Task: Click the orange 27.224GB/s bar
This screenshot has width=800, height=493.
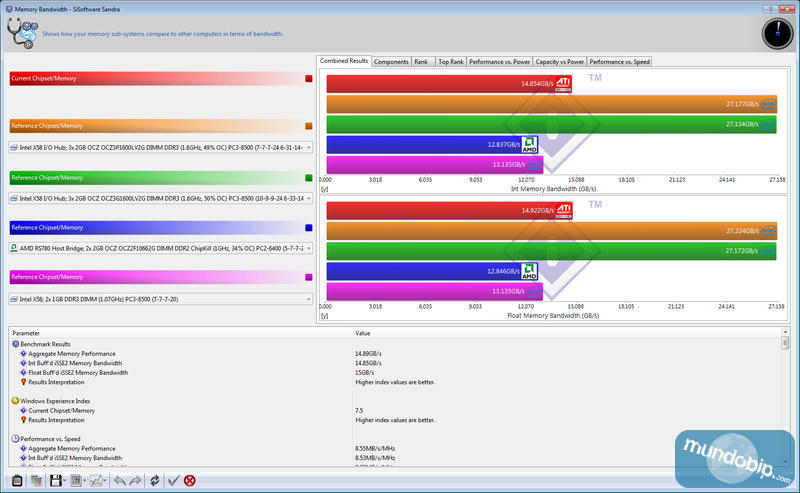Action: pyautogui.click(x=552, y=231)
